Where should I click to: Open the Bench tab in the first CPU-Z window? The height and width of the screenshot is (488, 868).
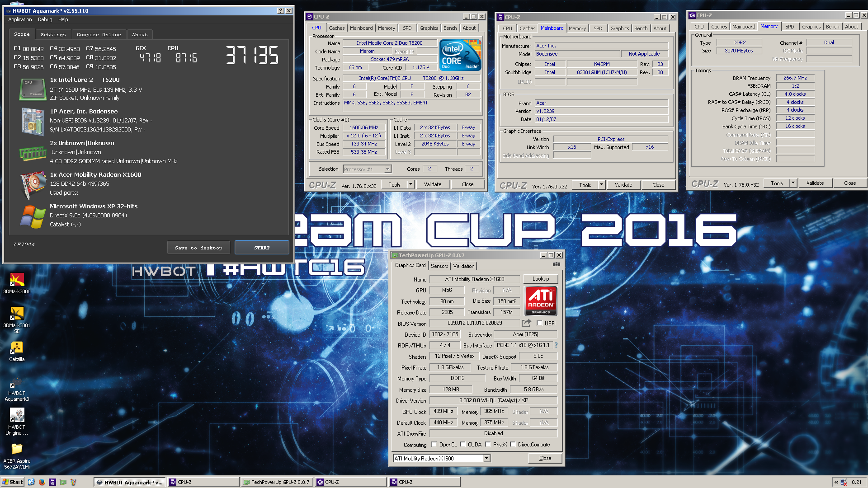pos(450,28)
